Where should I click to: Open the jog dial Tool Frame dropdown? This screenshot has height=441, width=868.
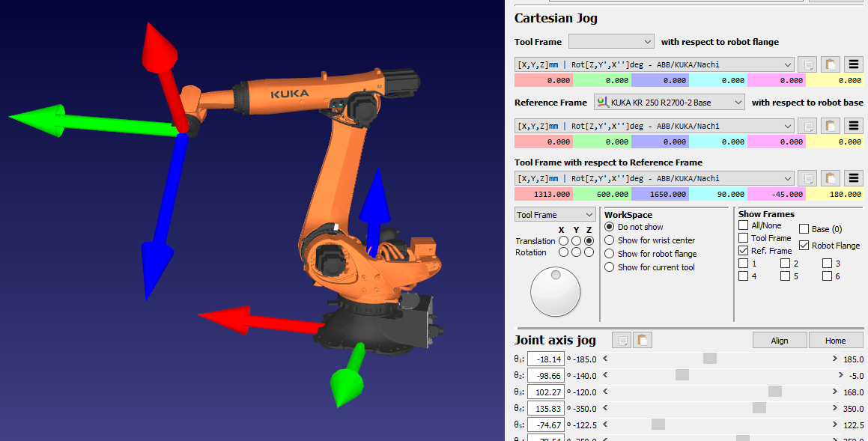point(555,215)
